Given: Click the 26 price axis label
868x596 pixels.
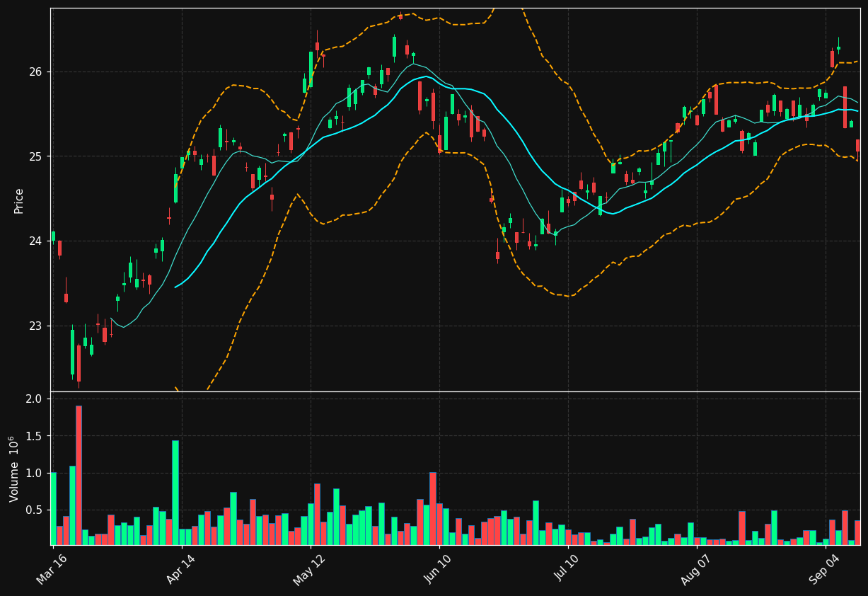Looking at the screenshot, I should [36, 71].
